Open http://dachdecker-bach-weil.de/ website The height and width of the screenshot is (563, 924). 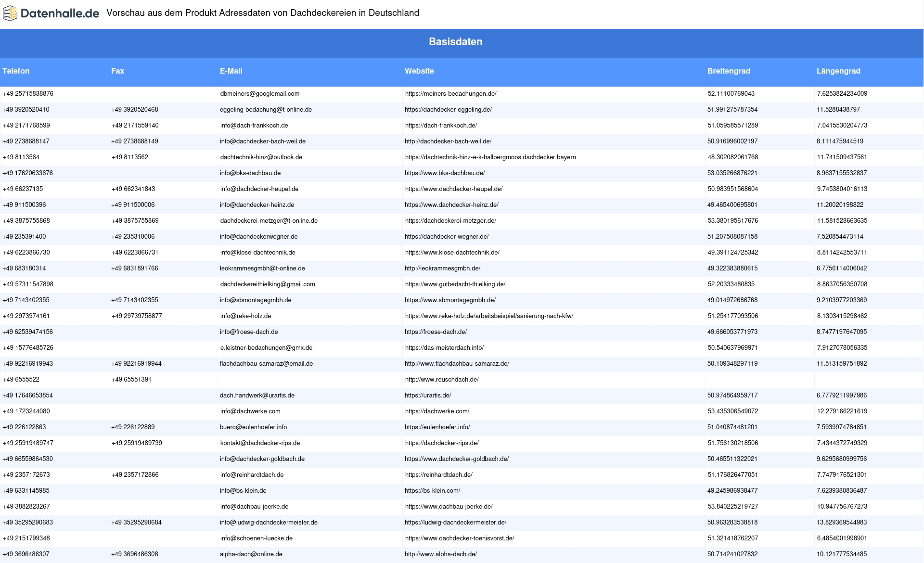(448, 141)
